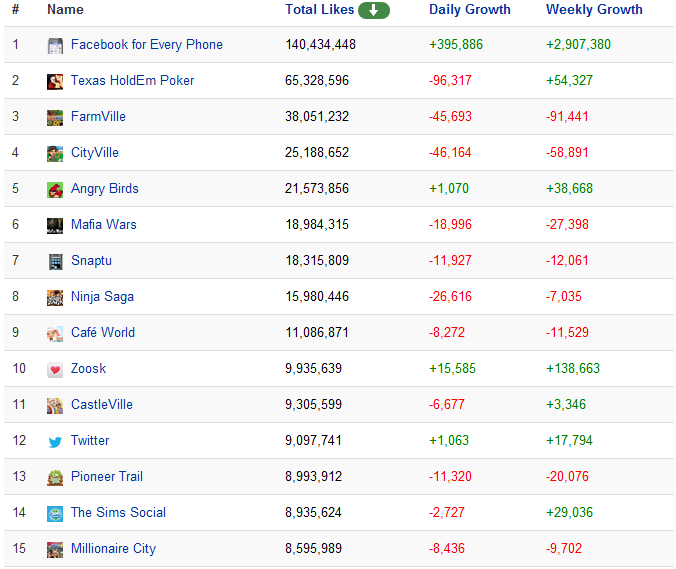Open the Millionaire City link
This screenshot has width=676, height=569.
click(x=113, y=549)
